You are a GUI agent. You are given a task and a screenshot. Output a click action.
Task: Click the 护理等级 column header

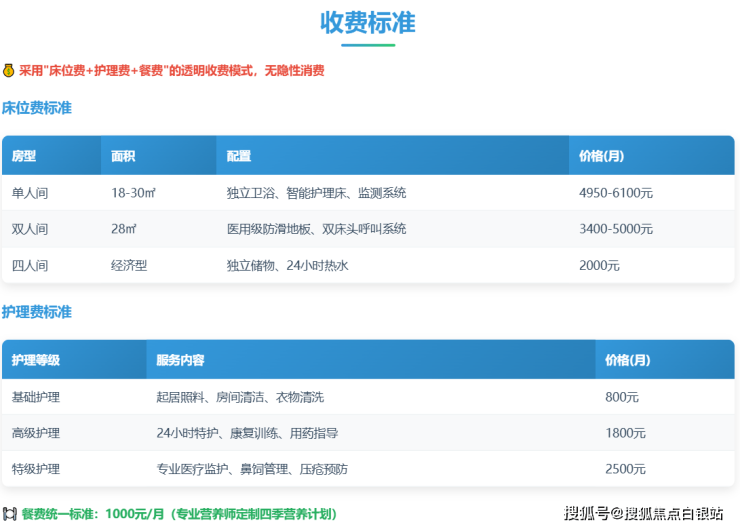36,360
